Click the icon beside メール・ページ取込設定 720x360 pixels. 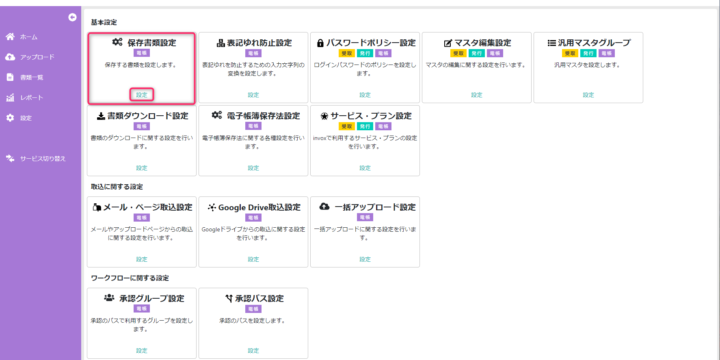coord(96,208)
